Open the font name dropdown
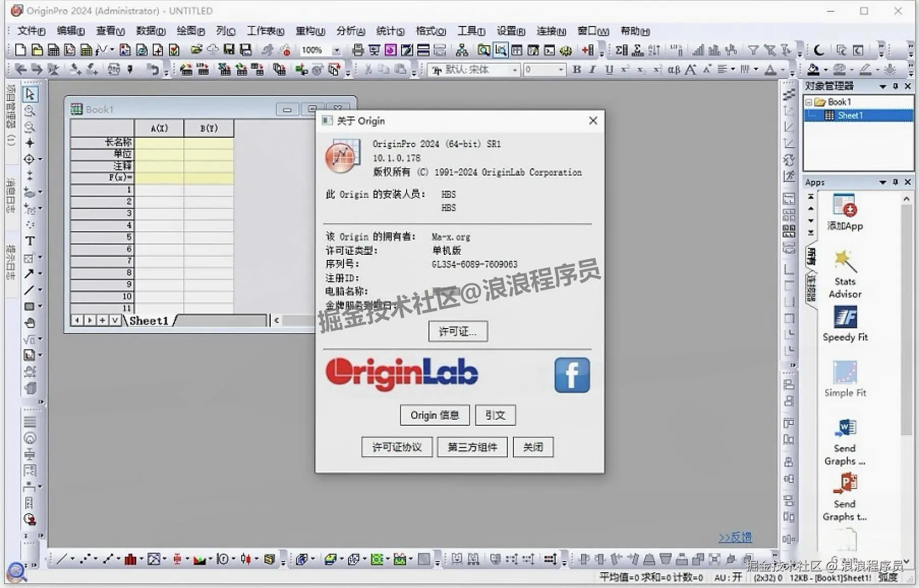Viewport: 919px width, 588px height. [515, 70]
